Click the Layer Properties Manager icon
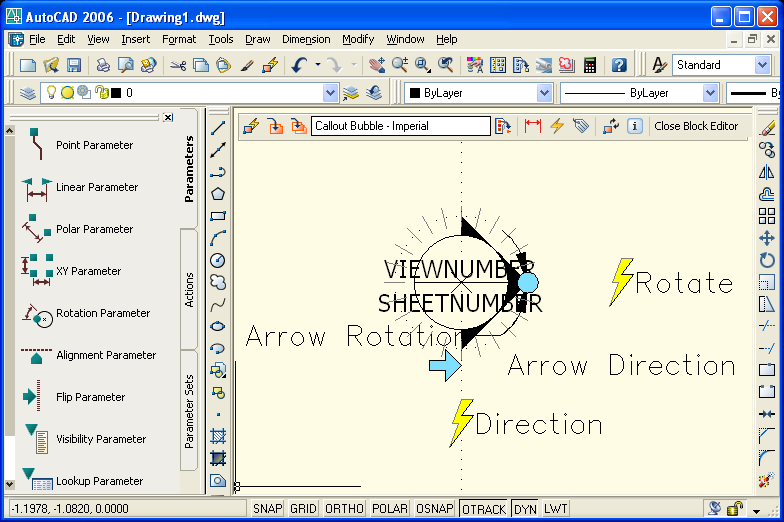Image resolution: width=784 pixels, height=522 pixels. tap(28, 93)
